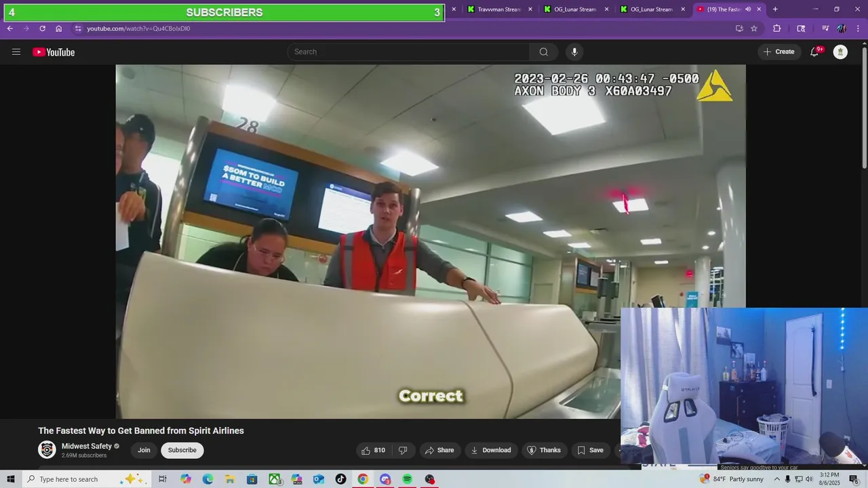868x488 pixels.
Task: Switch to Travvvman Stream tab
Action: [x=499, y=9]
